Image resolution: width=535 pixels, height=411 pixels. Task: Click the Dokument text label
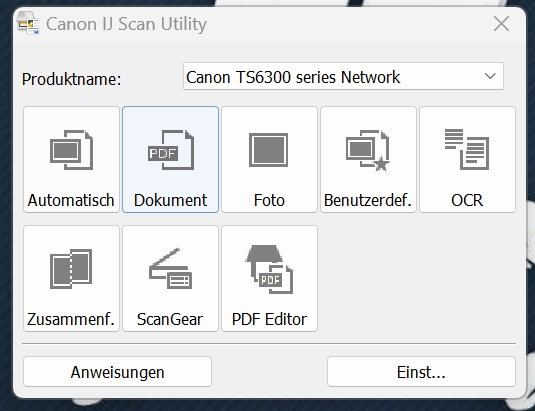(170, 200)
